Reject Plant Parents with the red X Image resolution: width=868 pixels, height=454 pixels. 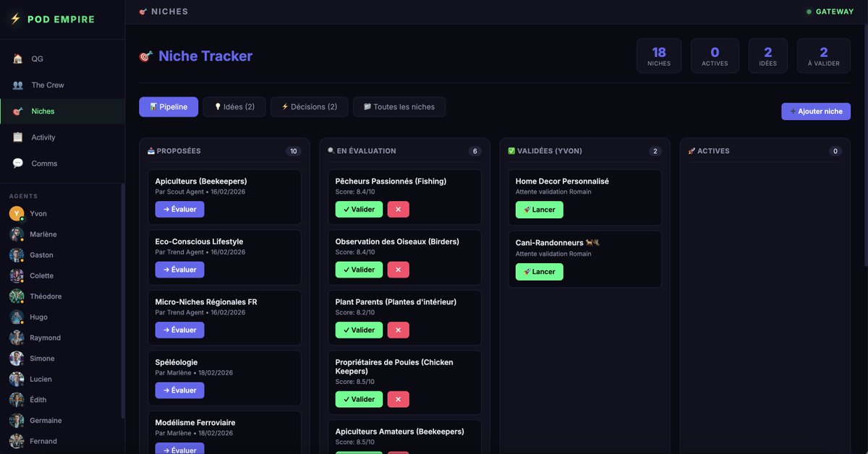(x=398, y=330)
